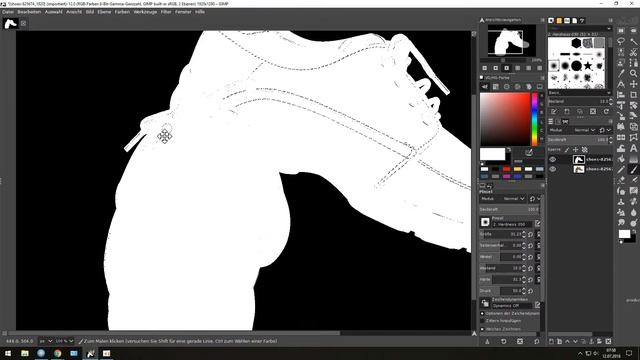Viewport: 640px width, 360px height.
Task: Expand Optionen der Zeichendynamik
Action: pos(482,313)
